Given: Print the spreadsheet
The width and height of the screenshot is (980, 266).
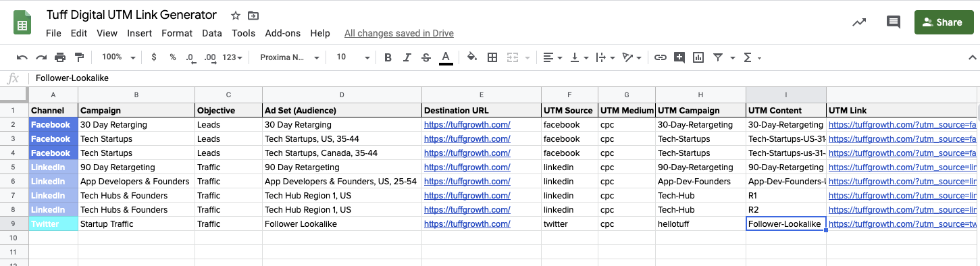Looking at the screenshot, I should tap(61, 57).
